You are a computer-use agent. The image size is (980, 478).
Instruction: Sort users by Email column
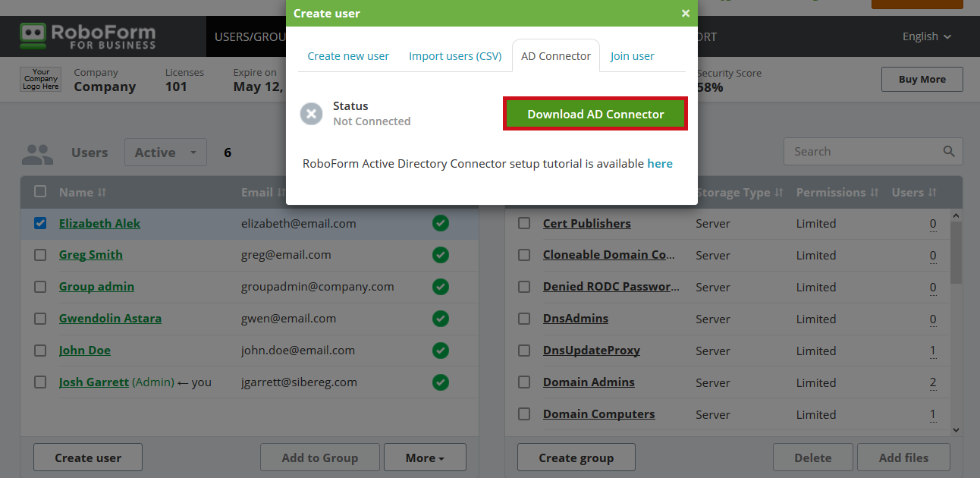(262, 193)
